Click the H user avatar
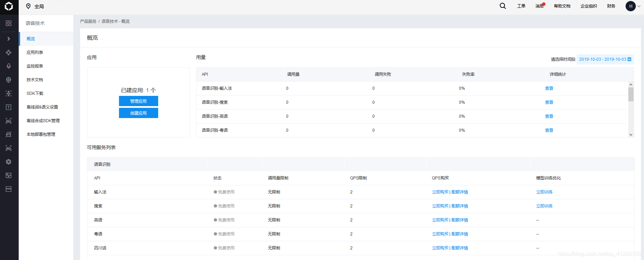The height and width of the screenshot is (260, 644). 631,6
